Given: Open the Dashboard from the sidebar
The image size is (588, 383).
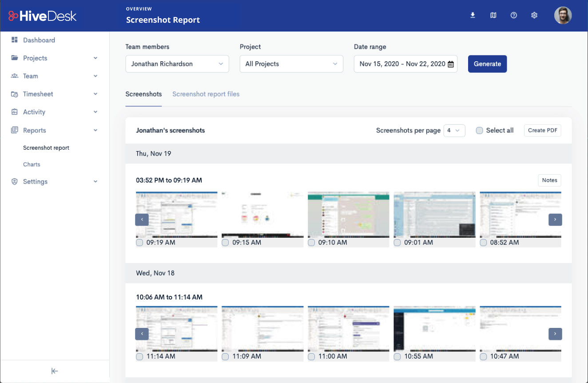Looking at the screenshot, I should pyautogui.click(x=38, y=40).
